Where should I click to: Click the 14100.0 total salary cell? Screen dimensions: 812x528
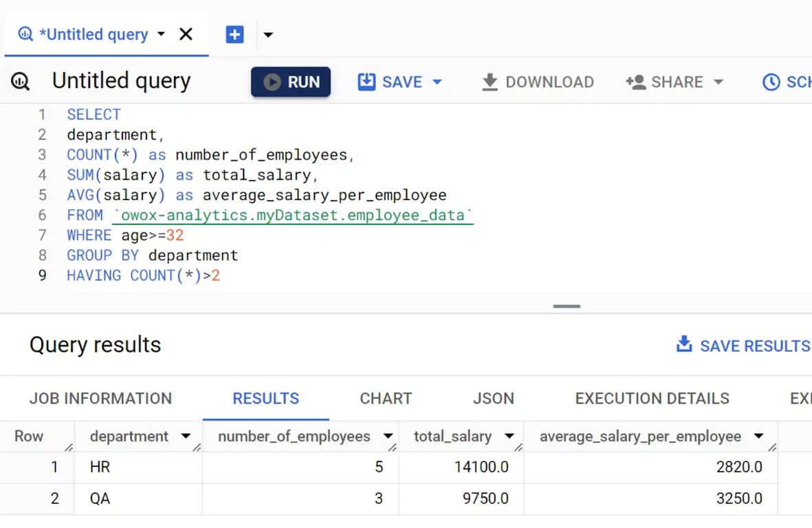click(461, 467)
